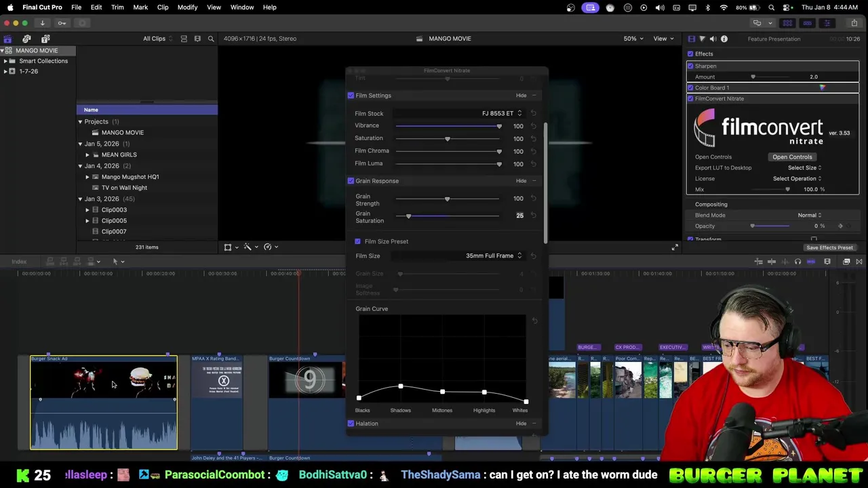This screenshot has width=868, height=488.
Task: Click Save Effects Preset button
Action: click(829, 247)
